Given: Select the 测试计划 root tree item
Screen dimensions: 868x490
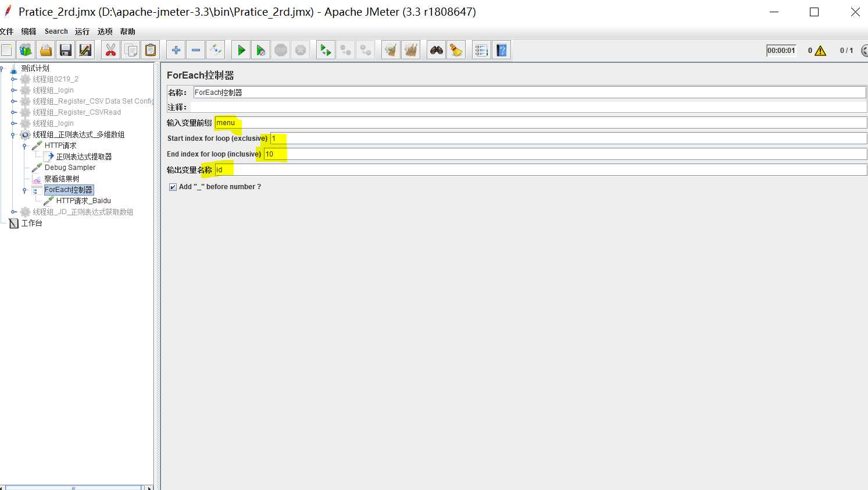Looking at the screenshot, I should pyautogui.click(x=35, y=68).
